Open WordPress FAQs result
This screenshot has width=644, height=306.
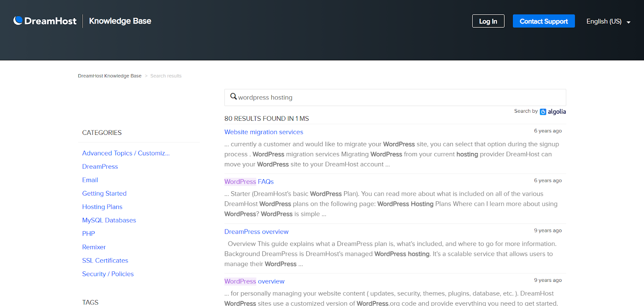[249, 182]
